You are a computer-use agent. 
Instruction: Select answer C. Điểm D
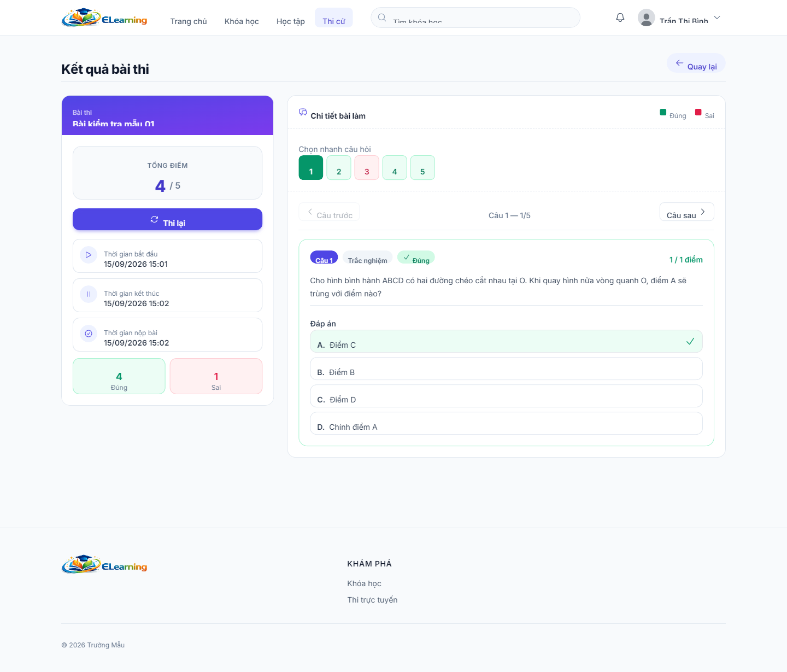(x=506, y=396)
